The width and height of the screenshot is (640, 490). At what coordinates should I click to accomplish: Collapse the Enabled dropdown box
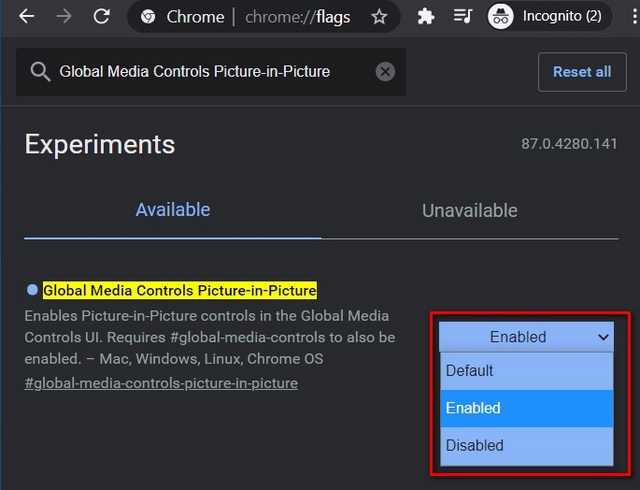tap(526, 337)
